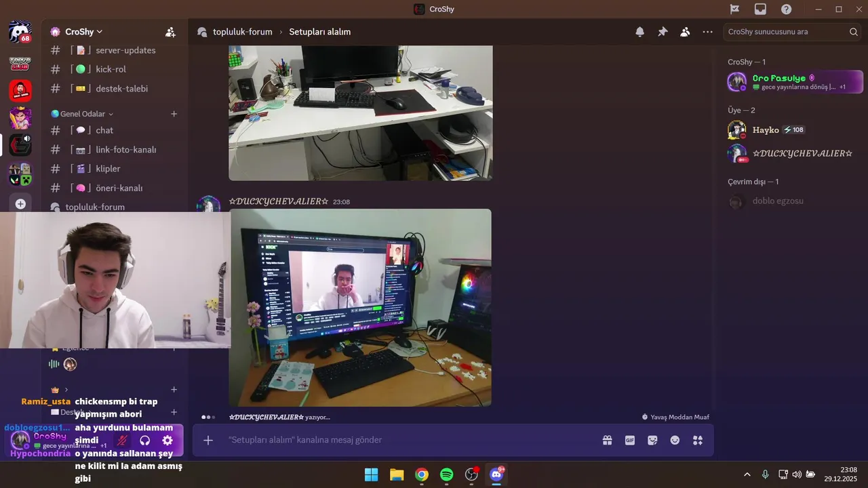This screenshot has width=868, height=488.
Task: Expand the crown category chevron
Action: (x=66, y=390)
